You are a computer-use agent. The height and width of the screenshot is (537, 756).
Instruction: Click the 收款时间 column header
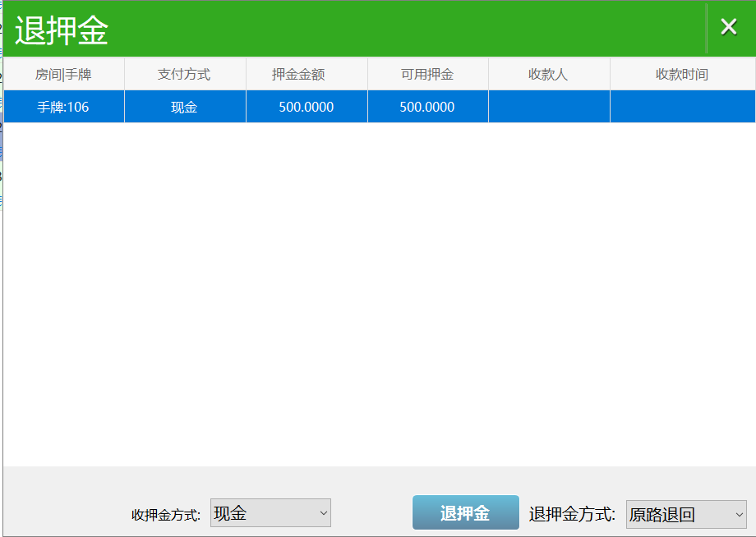click(x=682, y=74)
